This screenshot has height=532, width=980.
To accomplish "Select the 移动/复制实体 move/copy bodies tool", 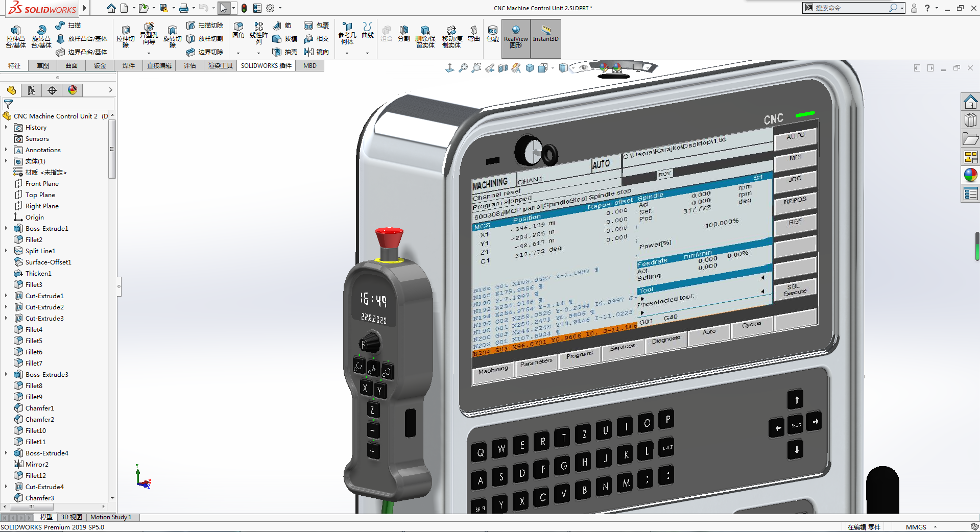I will tap(451, 37).
